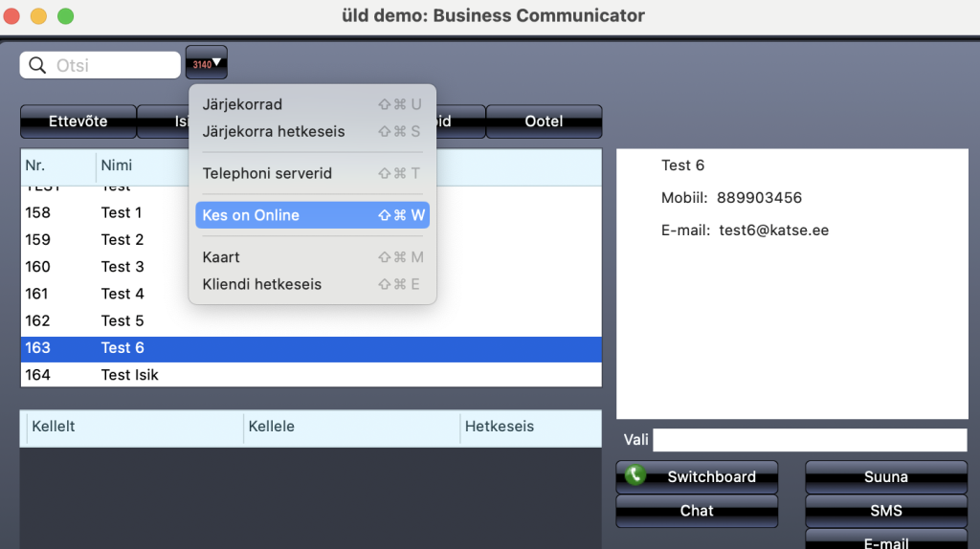Image resolution: width=980 pixels, height=549 pixels.
Task: Switch to the Ootel tab
Action: coord(544,121)
